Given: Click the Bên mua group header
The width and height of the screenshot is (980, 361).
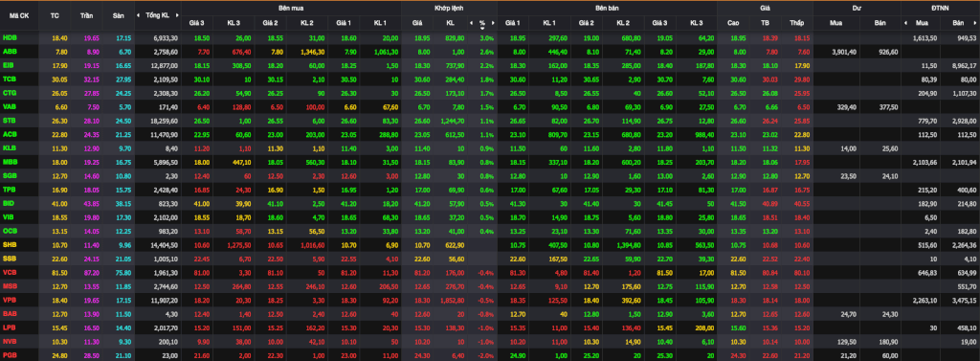Looking at the screenshot, I should 291,8.
